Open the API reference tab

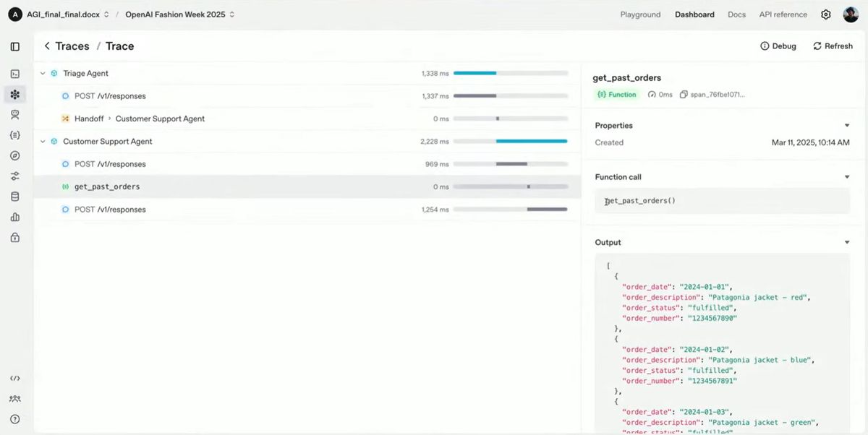(783, 14)
